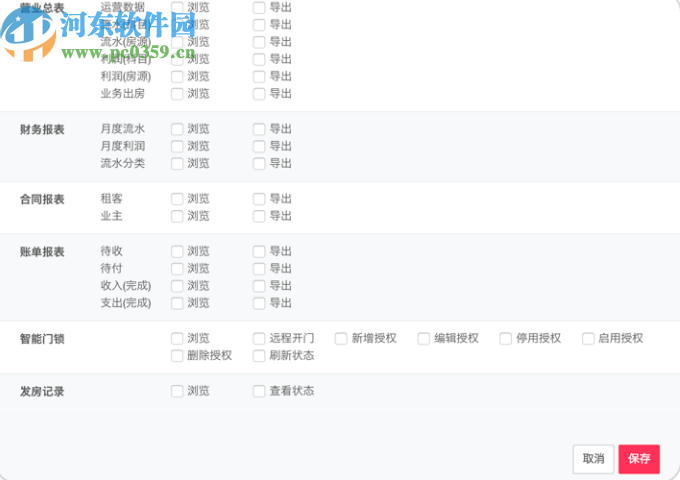Select the 账单报表 section heading
This screenshot has width=680, height=480.
tap(42, 252)
